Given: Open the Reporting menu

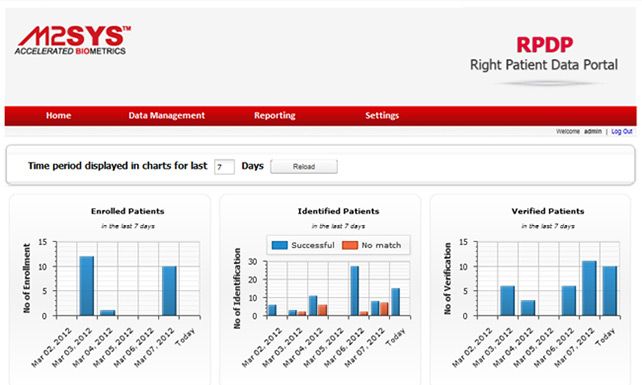Looking at the screenshot, I should pyautogui.click(x=274, y=116).
